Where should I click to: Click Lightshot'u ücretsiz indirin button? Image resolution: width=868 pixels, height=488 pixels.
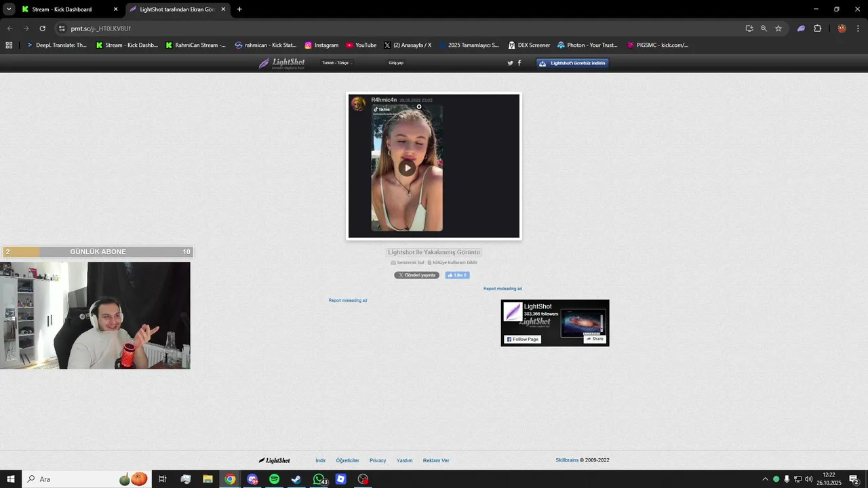(x=573, y=63)
